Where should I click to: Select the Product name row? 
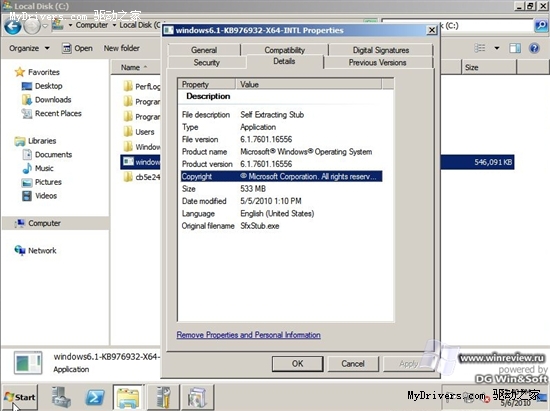(x=281, y=152)
